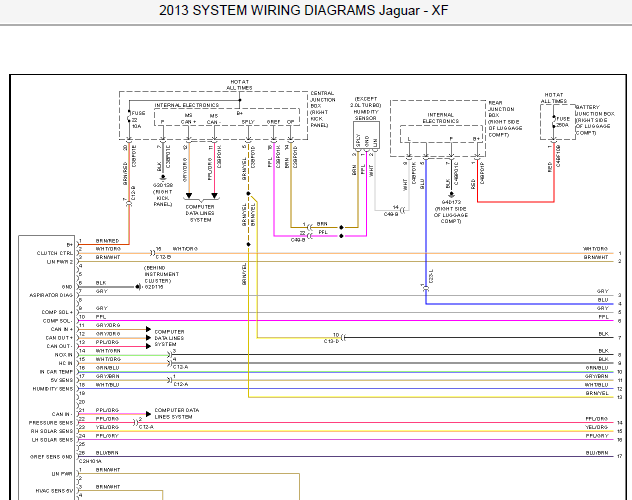The width and height of the screenshot is (632, 500).
Task: Click the "BRN/RED" wire label at pin 1
Action: pyautogui.click(x=108, y=241)
